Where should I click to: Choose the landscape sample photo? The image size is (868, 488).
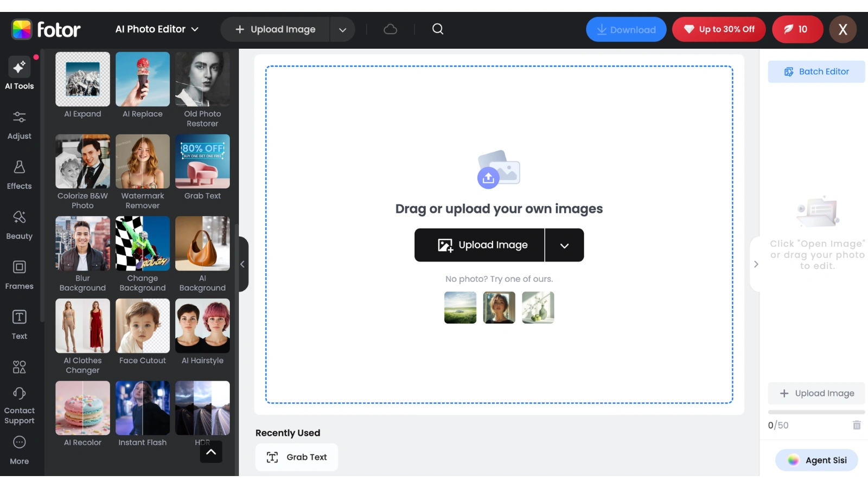click(x=460, y=307)
